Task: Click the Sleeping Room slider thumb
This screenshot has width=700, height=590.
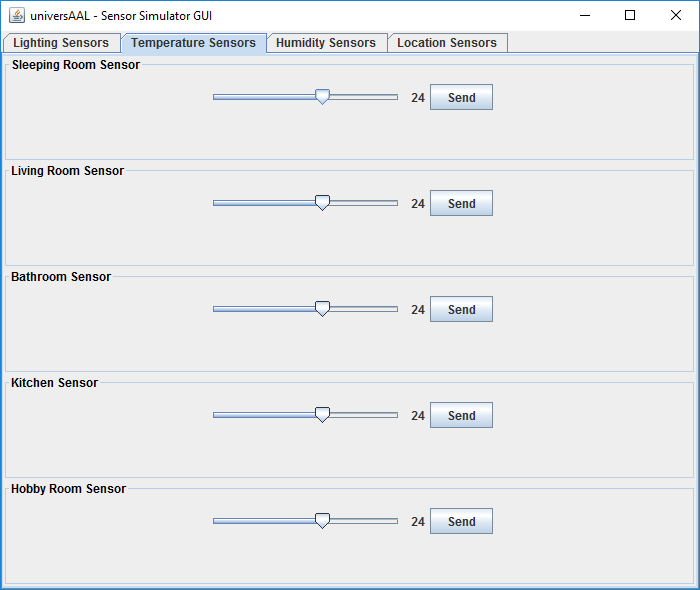Action: (x=322, y=96)
